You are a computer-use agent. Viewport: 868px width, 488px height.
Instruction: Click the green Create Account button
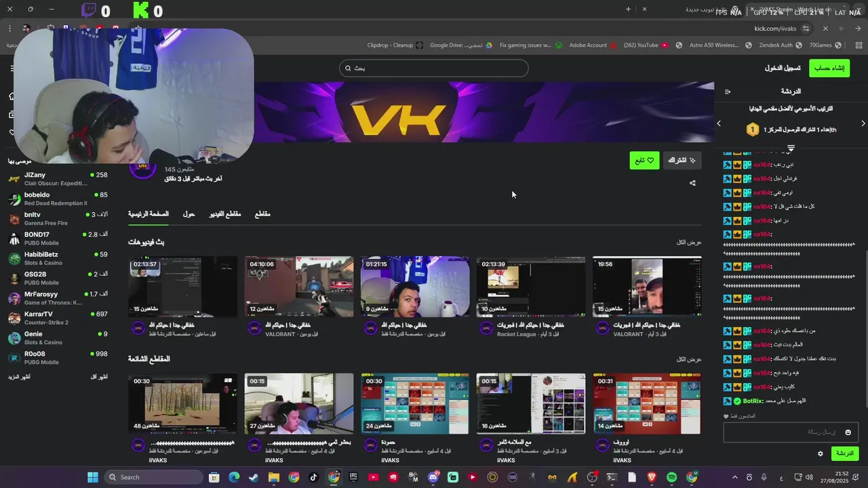coord(829,68)
